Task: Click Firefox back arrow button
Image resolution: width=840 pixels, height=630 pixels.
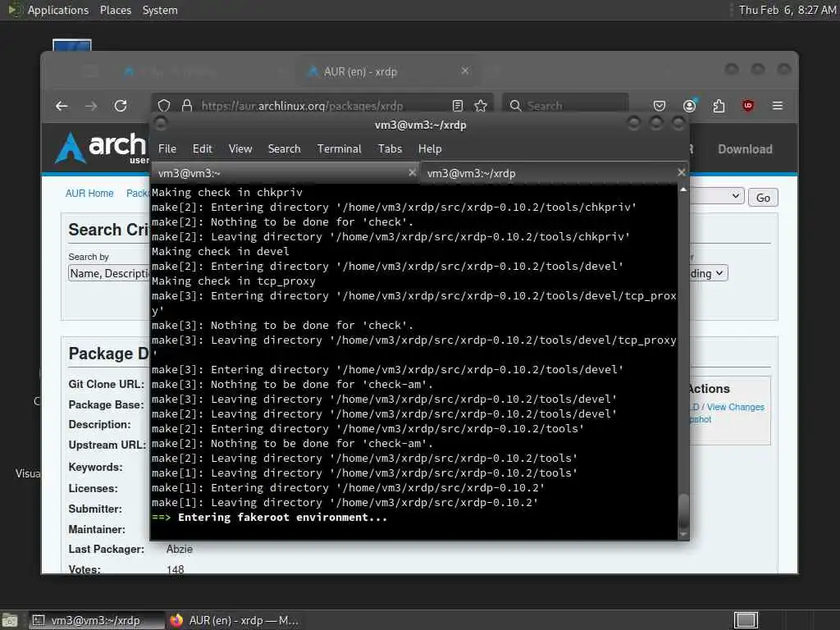Action: (x=62, y=106)
